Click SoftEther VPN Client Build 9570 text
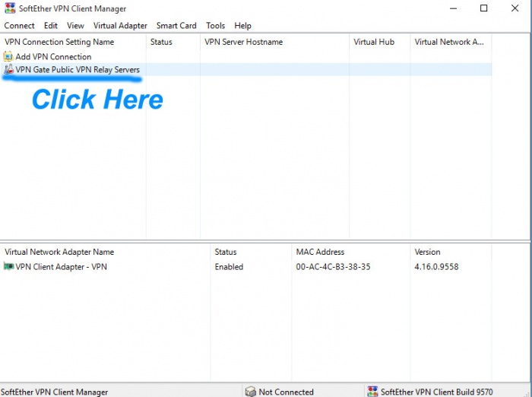Image resolution: width=532 pixels, height=397 pixels. (437, 392)
